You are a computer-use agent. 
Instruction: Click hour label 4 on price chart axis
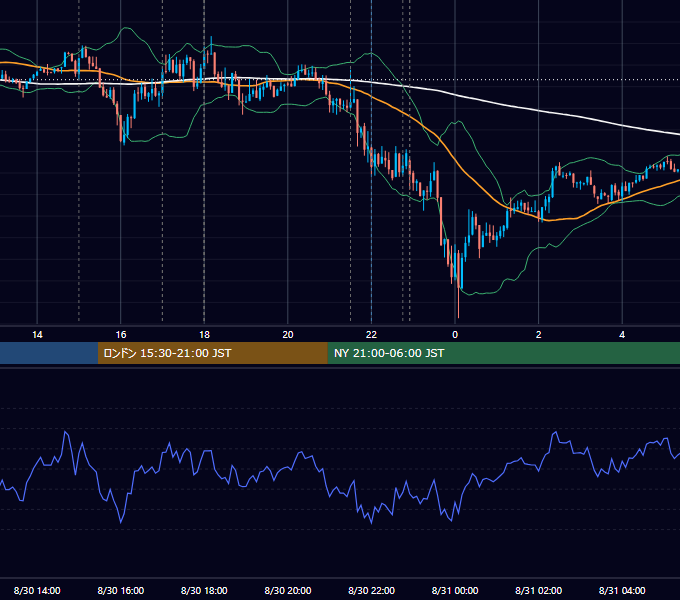pyautogui.click(x=622, y=335)
